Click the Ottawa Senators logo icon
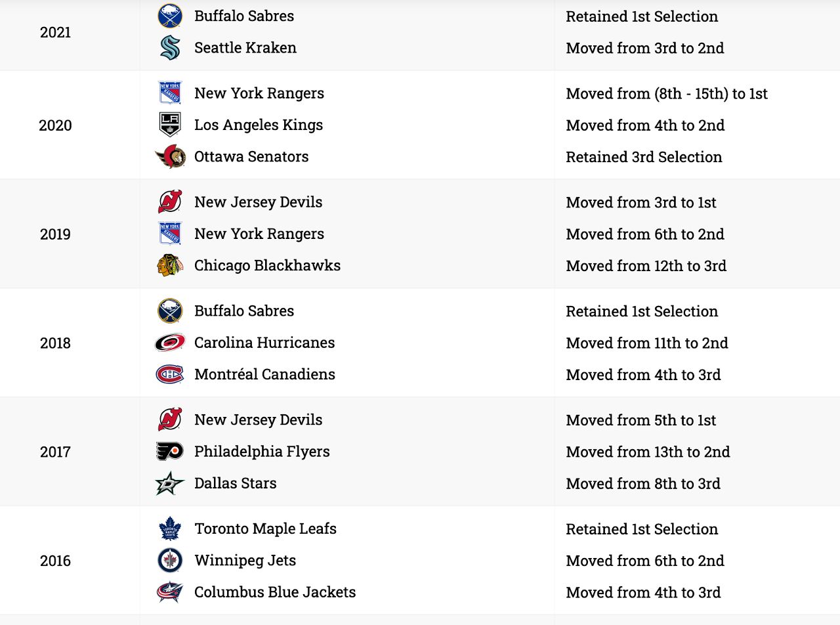This screenshot has width=840, height=625. coord(170,157)
